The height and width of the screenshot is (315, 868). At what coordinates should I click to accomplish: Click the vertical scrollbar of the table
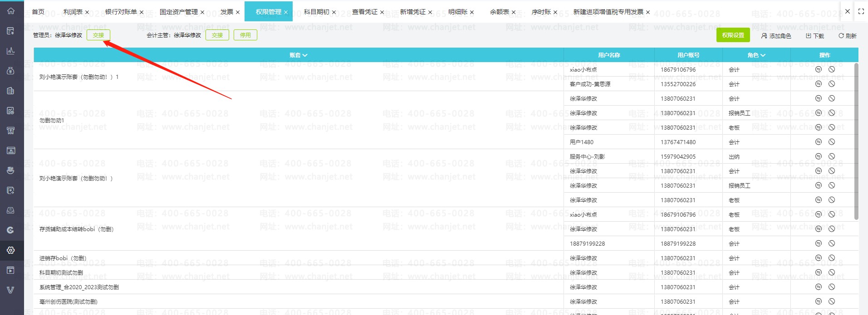point(856,141)
